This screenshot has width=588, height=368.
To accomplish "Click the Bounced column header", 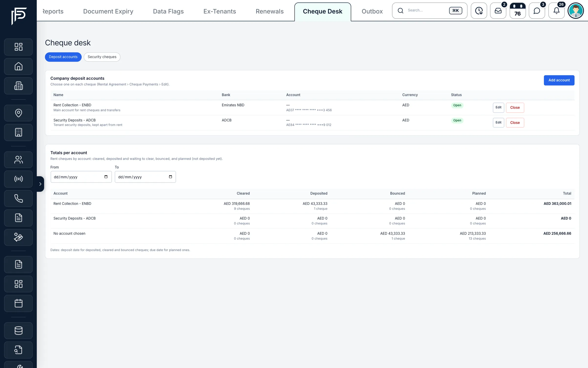I will [x=397, y=193].
